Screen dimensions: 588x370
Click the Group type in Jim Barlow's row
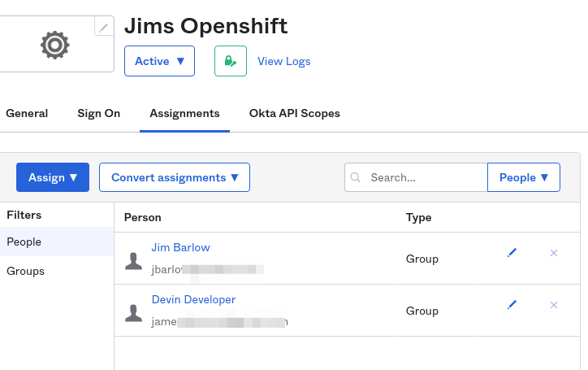pos(422,259)
